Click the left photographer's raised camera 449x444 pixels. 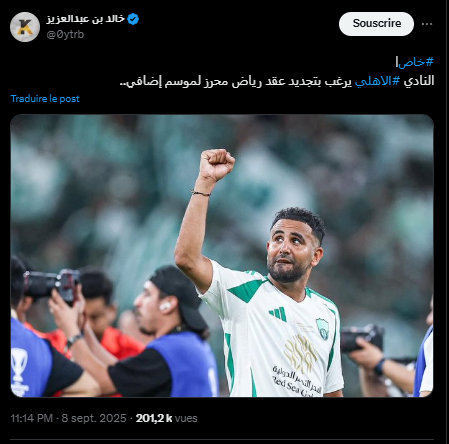point(51,284)
